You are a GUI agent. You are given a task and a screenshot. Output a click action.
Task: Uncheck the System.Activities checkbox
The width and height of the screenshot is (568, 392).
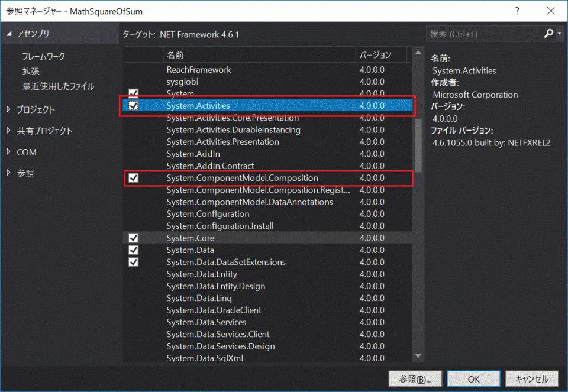(133, 106)
